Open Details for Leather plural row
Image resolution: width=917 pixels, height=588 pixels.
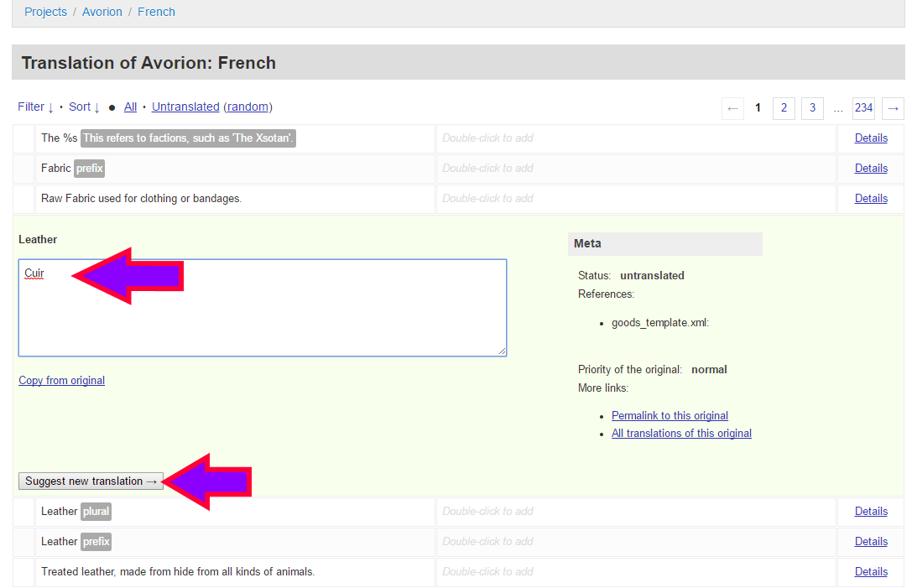click(871, 512)
